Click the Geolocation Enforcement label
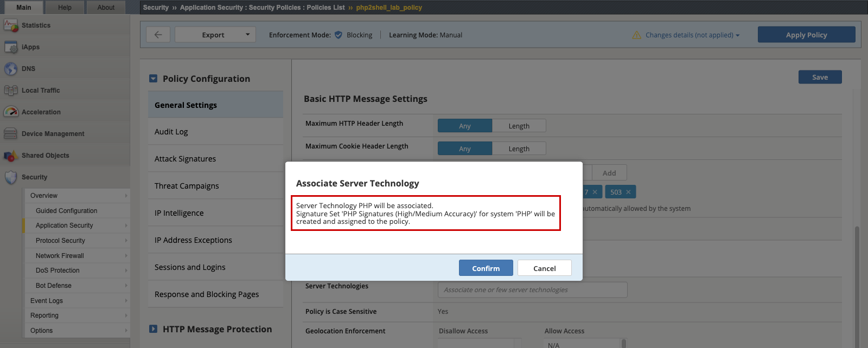Screen dimensions: 868x348 pos(346,331)
